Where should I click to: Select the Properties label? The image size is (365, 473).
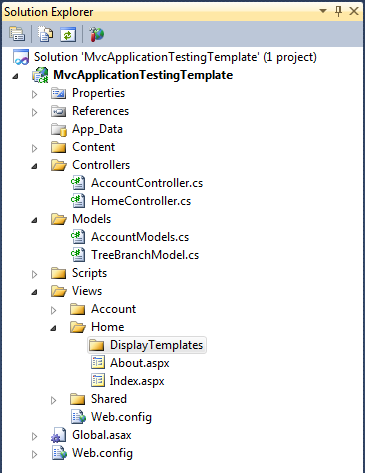pyautogui.click(x=99, y=93)
